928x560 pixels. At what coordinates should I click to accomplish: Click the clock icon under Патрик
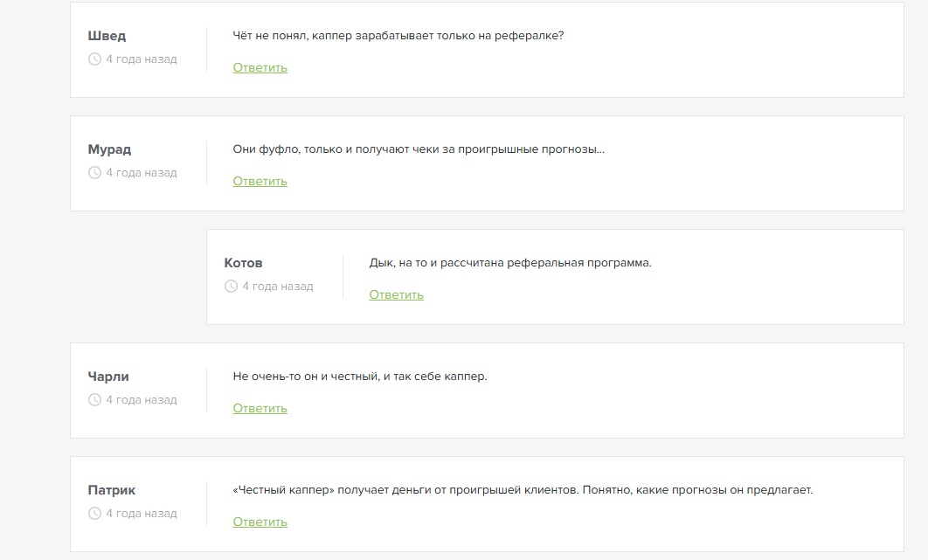pyautogui.click(x=94, y=514)
